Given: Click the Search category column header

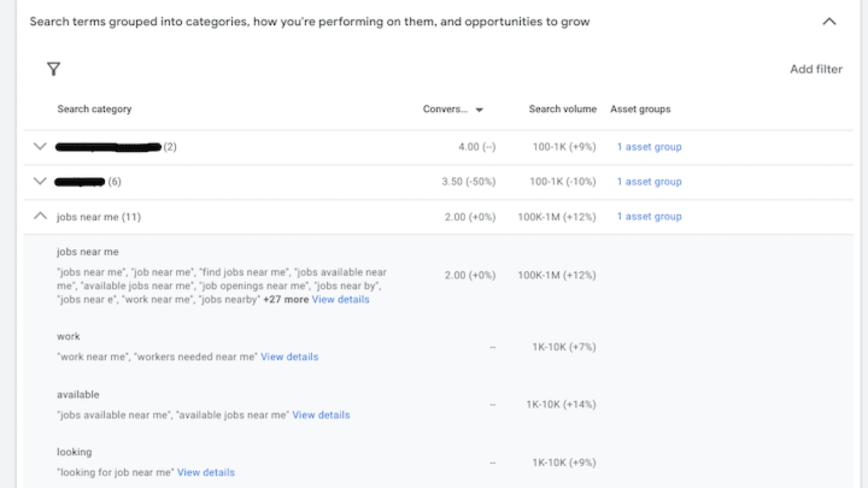Looking at the screenshot, I should (x=94, y=109).
